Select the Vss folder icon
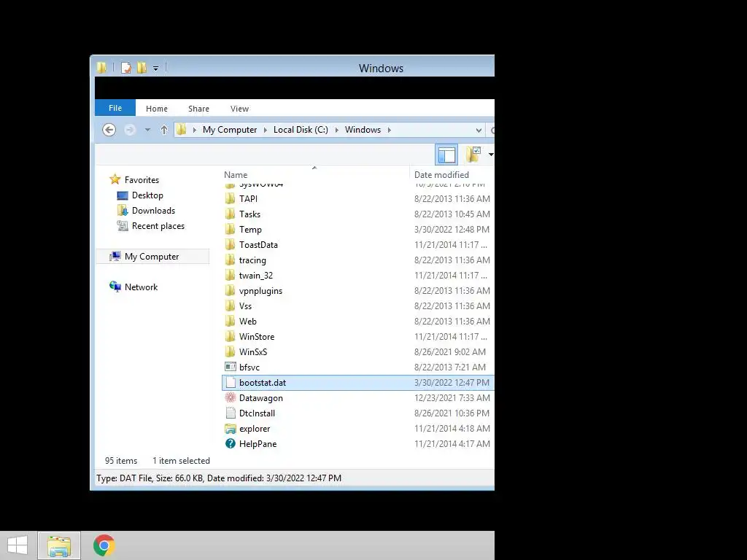The image size is (747, 560). (230, 306)
